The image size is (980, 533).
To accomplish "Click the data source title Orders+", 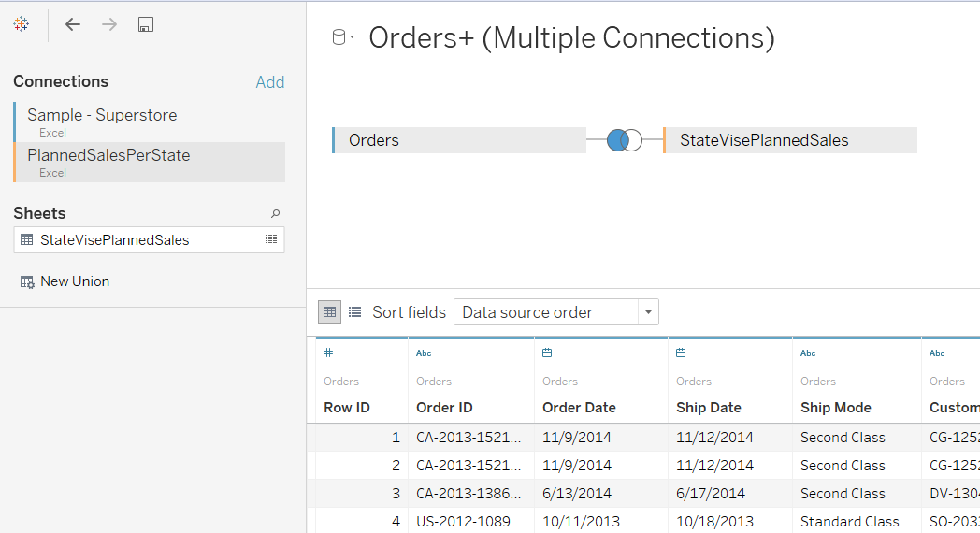I will pyautogui.click(x=571, y=38).
